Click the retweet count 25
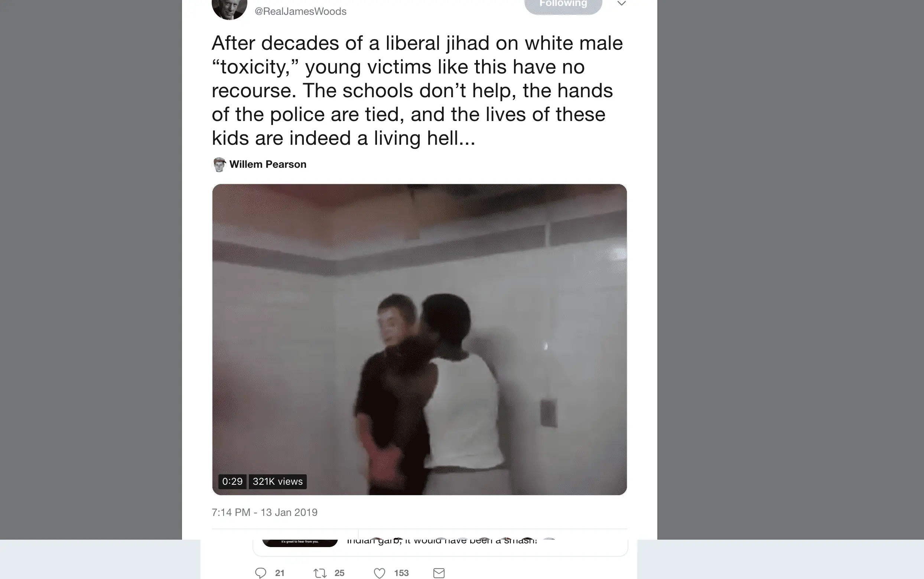 339,573
